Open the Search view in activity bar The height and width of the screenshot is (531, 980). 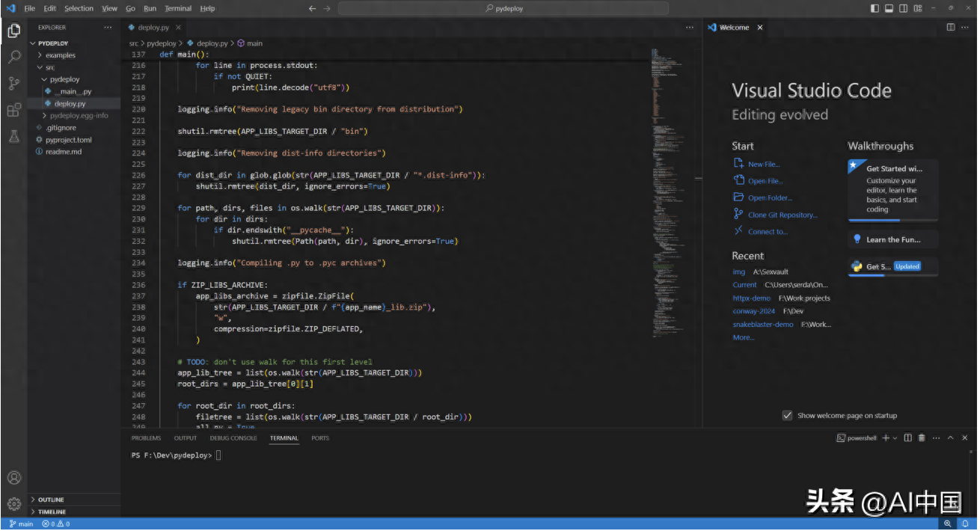pyautogui.click(x=13, y=57)
